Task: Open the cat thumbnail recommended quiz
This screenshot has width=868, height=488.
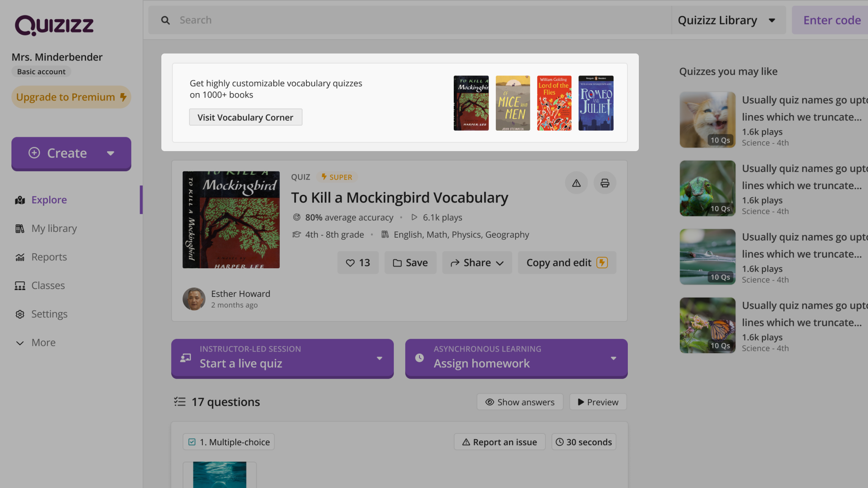Action: [707, 120]
